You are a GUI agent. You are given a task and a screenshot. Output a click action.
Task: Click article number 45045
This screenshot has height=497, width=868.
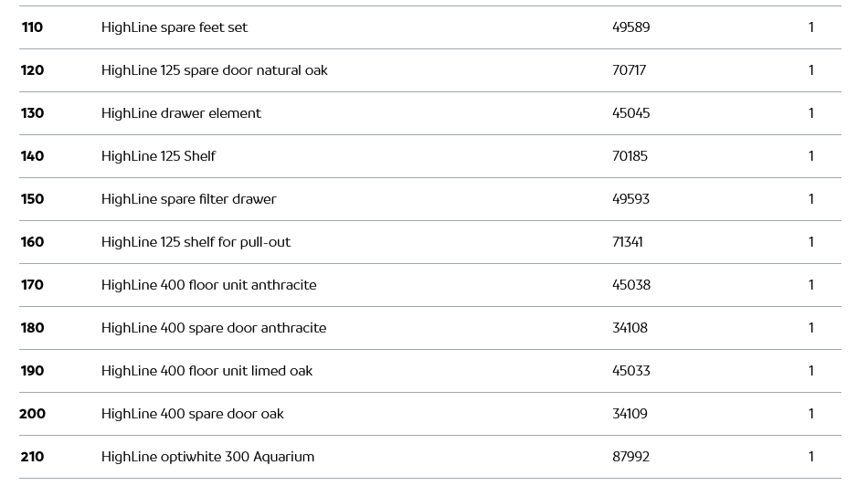[630, 113]
